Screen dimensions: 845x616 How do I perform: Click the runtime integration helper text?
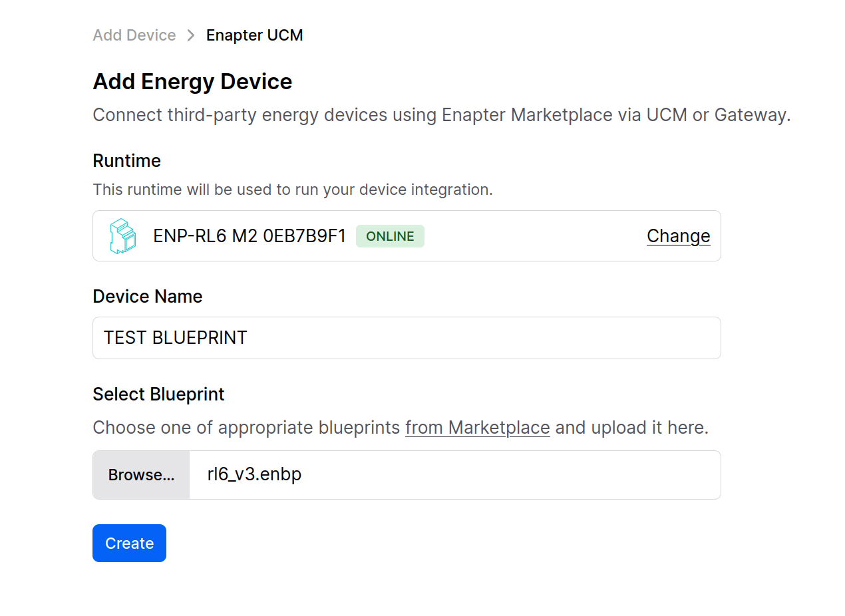coord(292,190)
